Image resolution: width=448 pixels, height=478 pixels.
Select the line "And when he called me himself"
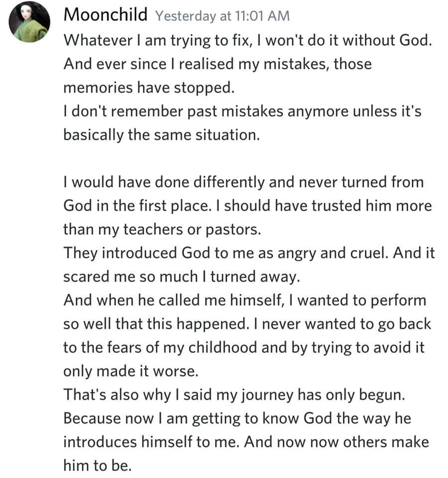pyautogui.click(x=245, y=300)
